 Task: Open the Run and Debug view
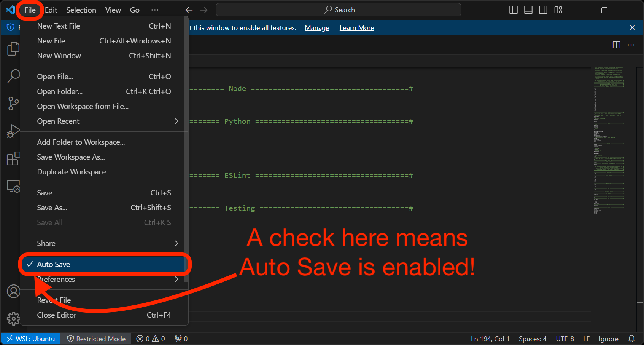point(13,131)
